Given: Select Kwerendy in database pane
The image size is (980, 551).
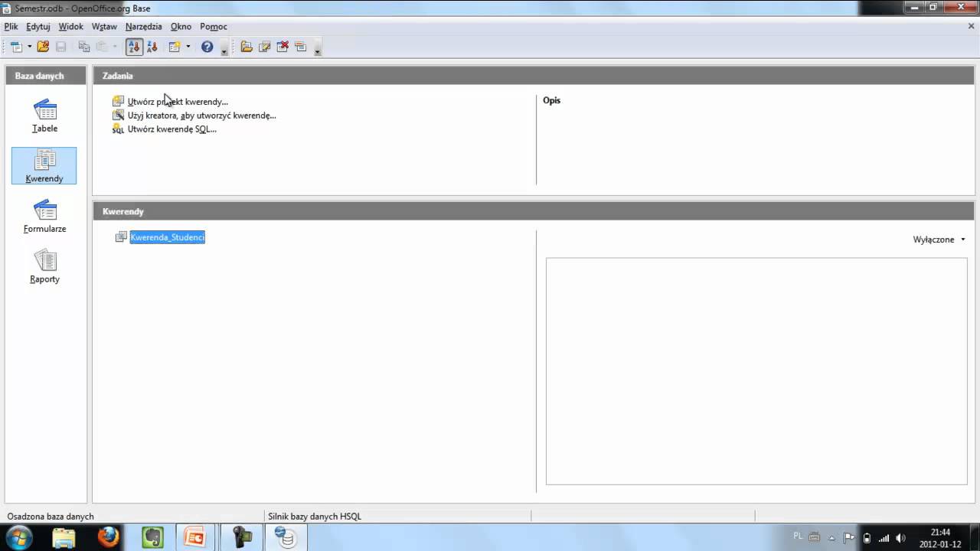Looking at the screenshot, I should [44, 166].
